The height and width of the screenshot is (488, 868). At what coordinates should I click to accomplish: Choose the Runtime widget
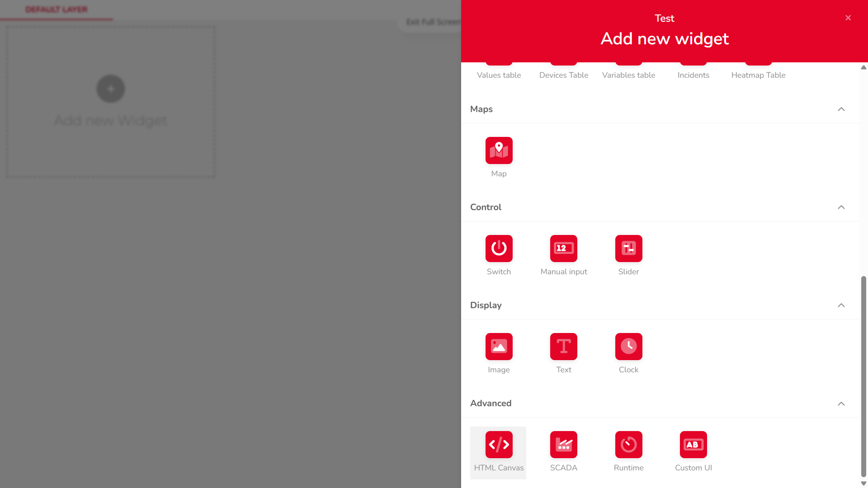pyautogui.click(x=628, y=445)
